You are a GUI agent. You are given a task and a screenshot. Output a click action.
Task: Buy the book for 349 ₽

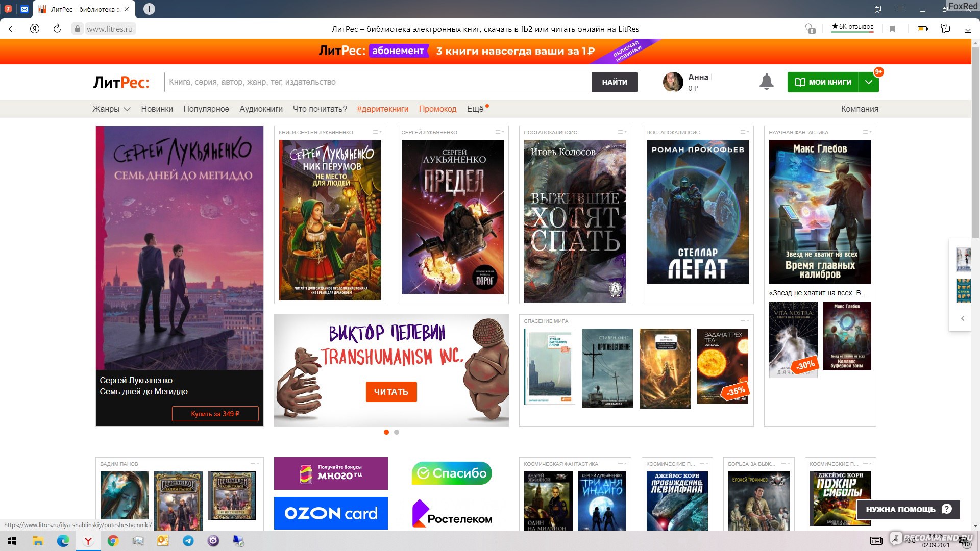[215, 414]
